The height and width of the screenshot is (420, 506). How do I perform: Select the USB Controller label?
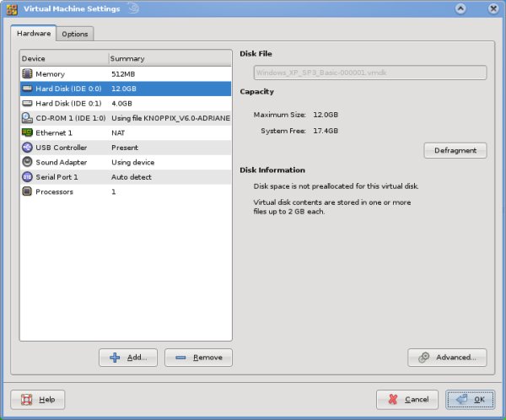(x=62, y=148)
